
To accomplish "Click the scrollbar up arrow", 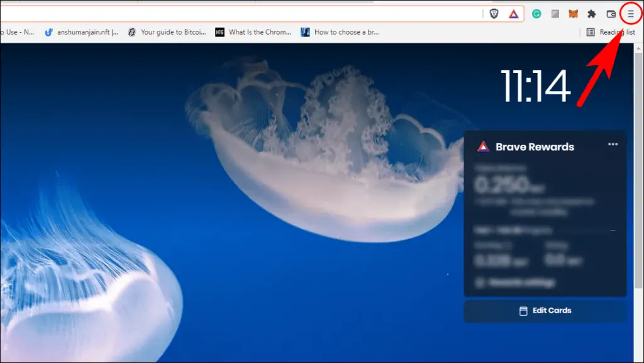I will pos(639,48).
